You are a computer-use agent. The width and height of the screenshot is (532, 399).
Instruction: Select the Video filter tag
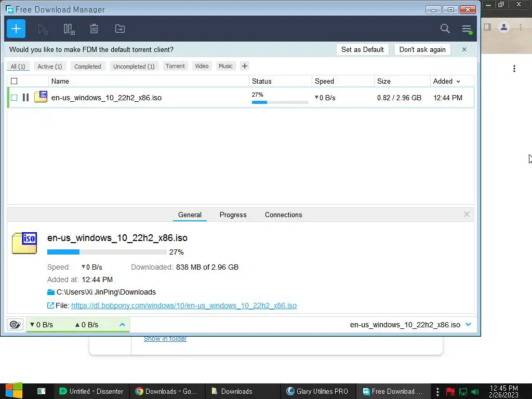click(202, 66)
